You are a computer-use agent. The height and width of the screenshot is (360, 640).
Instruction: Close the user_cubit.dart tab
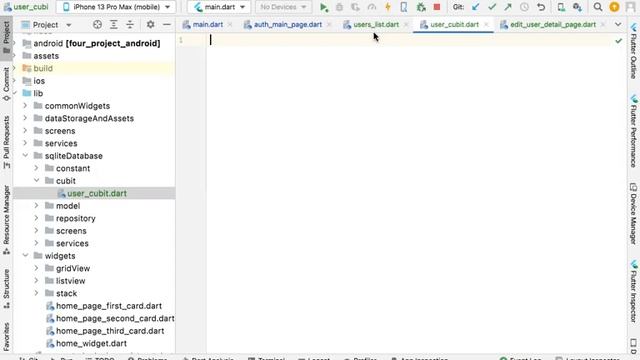pyautogui.click(x=486, y=24)
